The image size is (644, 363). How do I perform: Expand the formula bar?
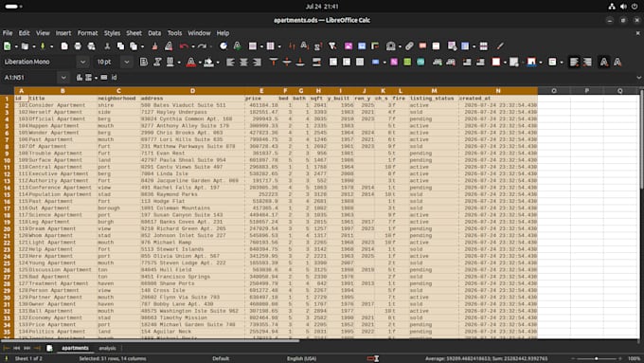[638, 78]
